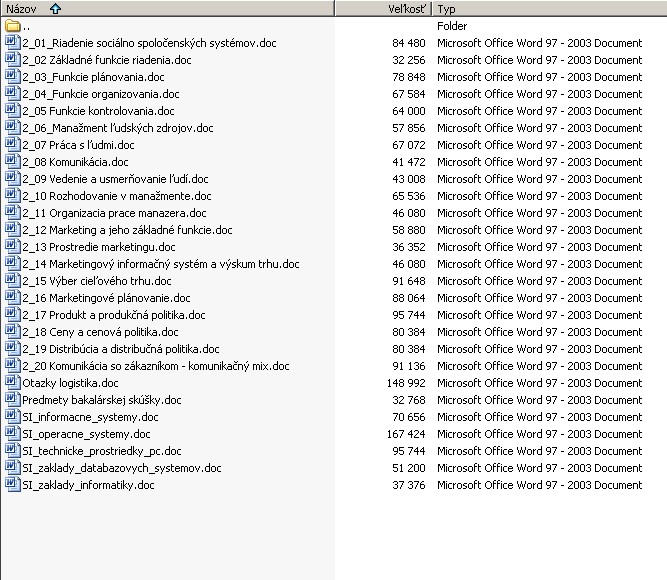This screenshot has height=580, width=667.
Task: Click Word icon beside 2_13 Prostredie marketingu.doc
Action: tap(13, 247)
